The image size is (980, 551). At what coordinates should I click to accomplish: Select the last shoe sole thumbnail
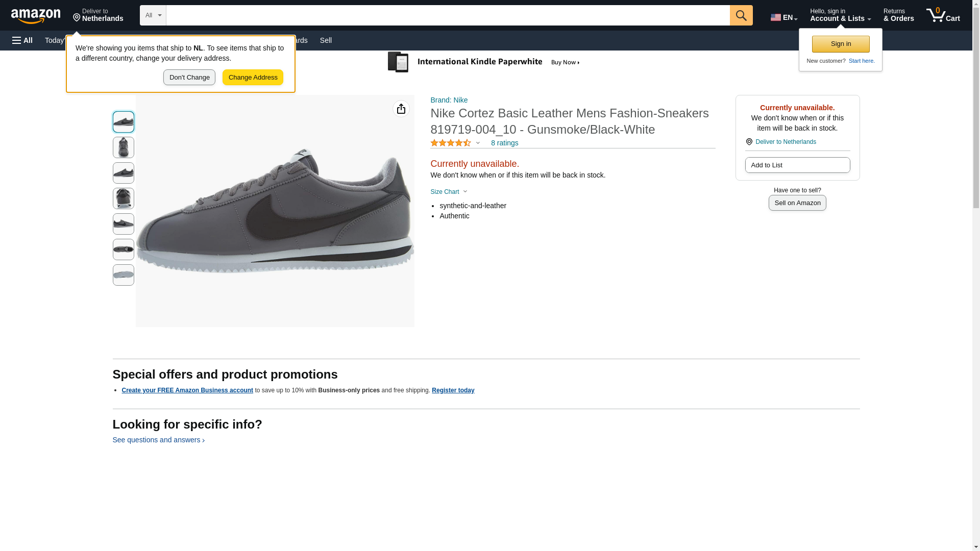pos(124,275)
